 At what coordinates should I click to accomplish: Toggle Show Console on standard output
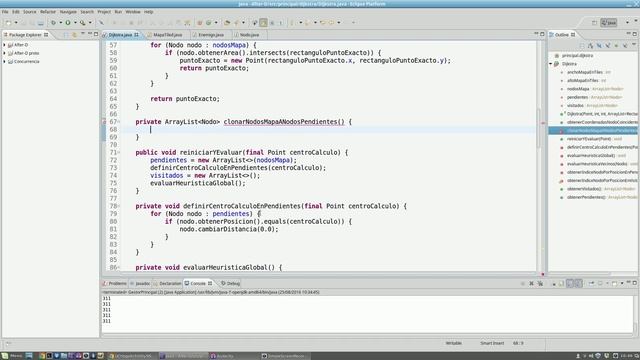tap(570, 283)
